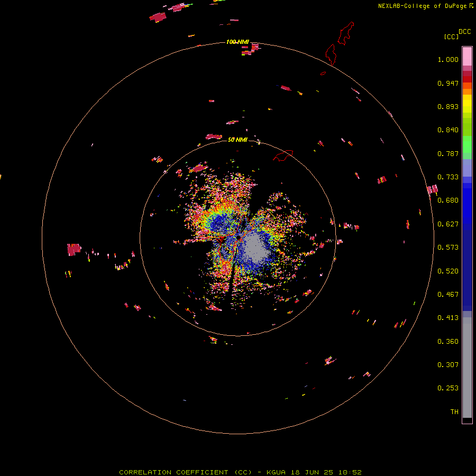Viewport: 476px width, 476px height.
Task: Click the [CC] units label
Action: pos(451,36)
